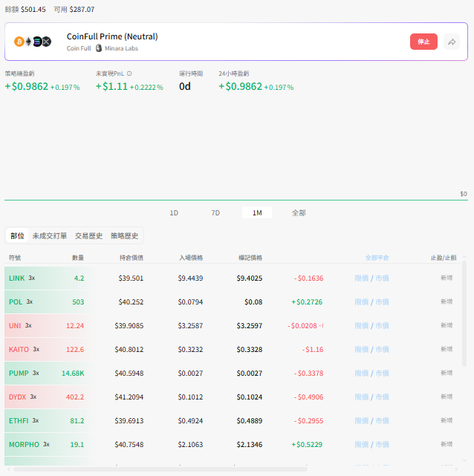Image resolution: width=474 pixels, height=476 pixels.
Task: Click 限價 in the KAITO row
Action: (x=362, y=350)
